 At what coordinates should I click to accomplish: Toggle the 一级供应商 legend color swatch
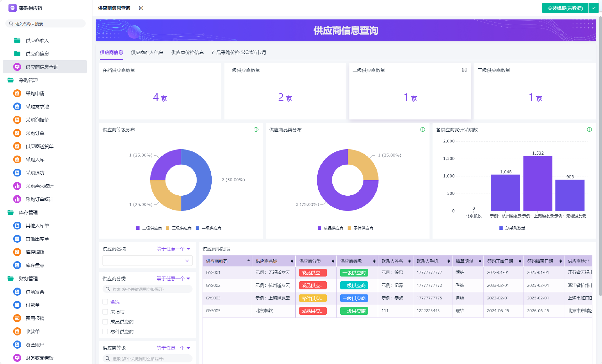(198, 228)
